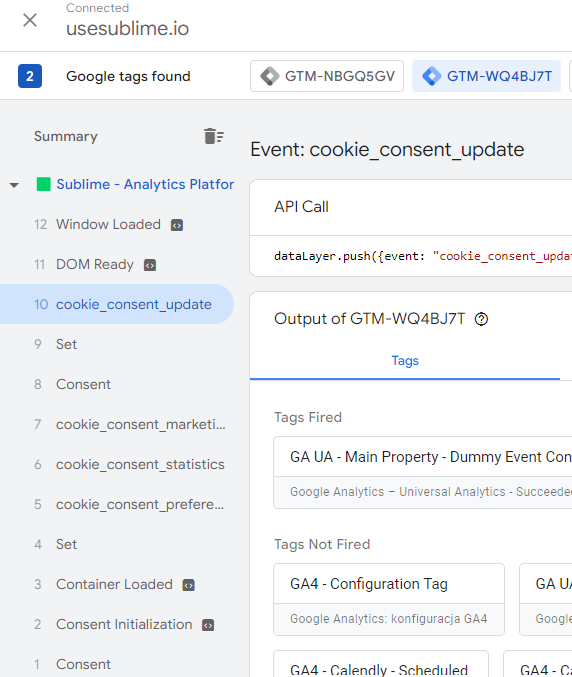Click the blue badge showing 2 tags
Viewport: 572px width, 677px height.
pos(30,76)
